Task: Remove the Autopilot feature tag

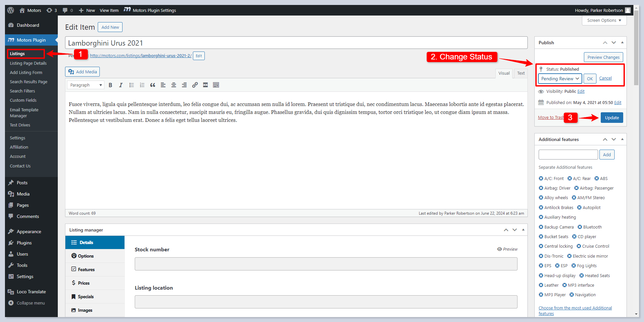Action: click(579, 207)
